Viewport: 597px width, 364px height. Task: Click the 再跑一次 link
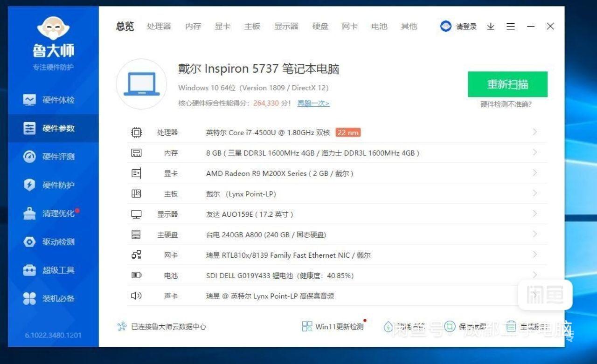click(313, 103)
